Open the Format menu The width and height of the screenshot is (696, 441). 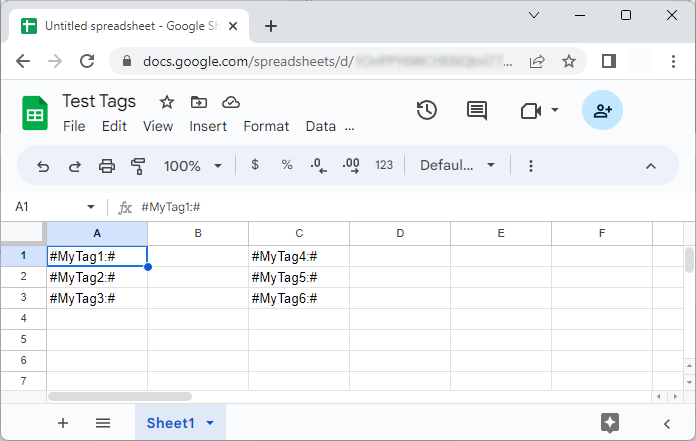click(x=266, y=126)
